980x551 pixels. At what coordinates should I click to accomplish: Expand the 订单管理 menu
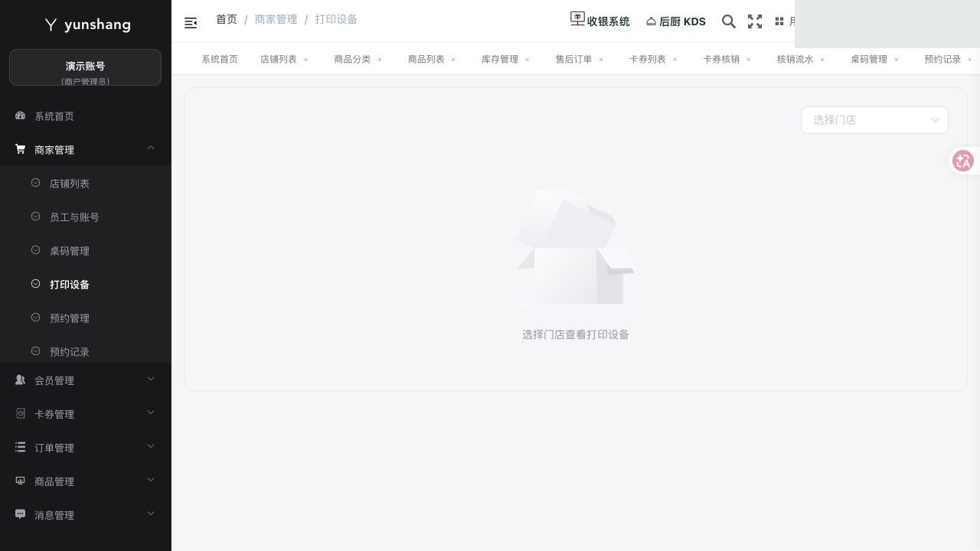coord(85,448)
